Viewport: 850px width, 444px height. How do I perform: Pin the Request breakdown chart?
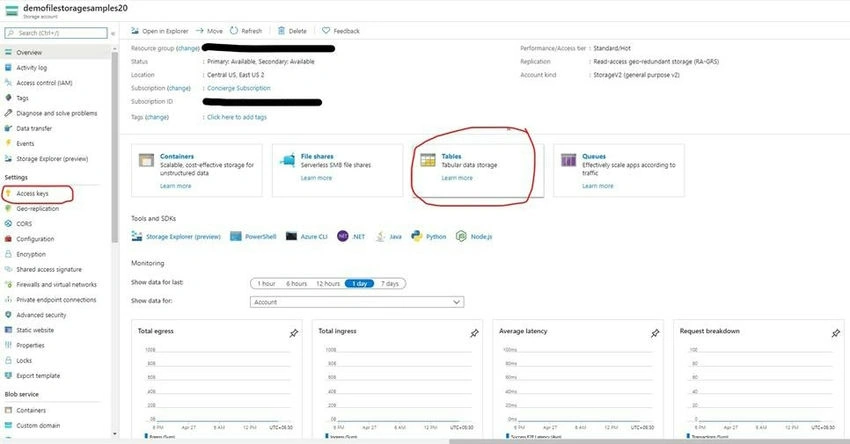[835, 333]
